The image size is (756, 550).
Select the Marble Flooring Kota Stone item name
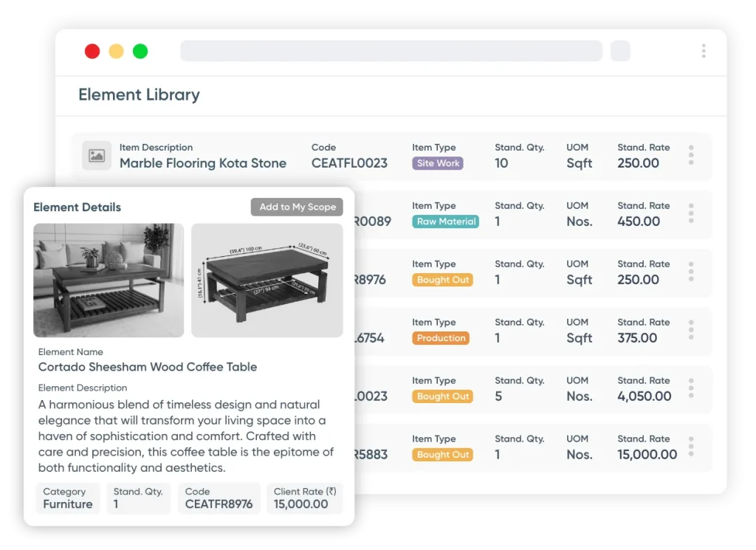click(x=203, y=164)
